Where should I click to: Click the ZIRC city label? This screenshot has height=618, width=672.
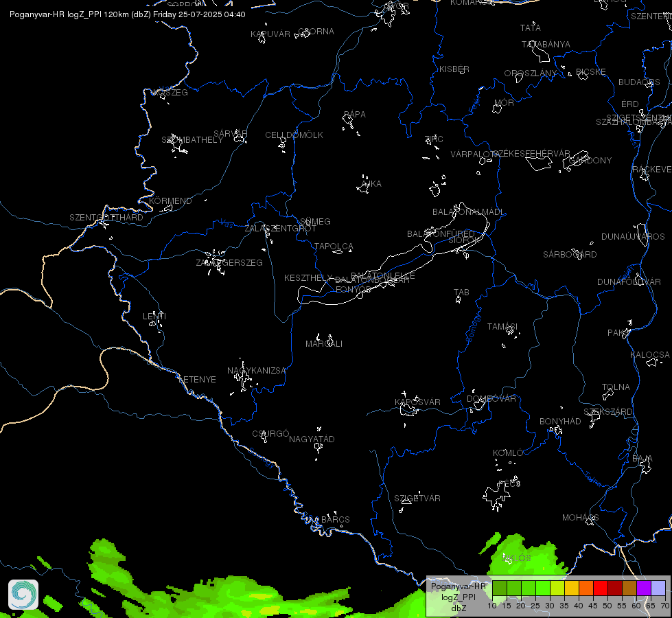coord(434,139)
